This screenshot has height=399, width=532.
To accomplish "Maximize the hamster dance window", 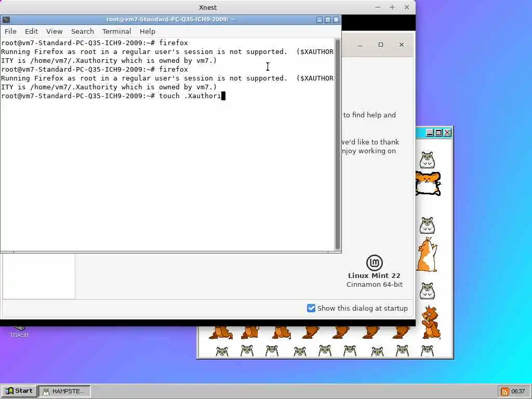I will point(438,132).
